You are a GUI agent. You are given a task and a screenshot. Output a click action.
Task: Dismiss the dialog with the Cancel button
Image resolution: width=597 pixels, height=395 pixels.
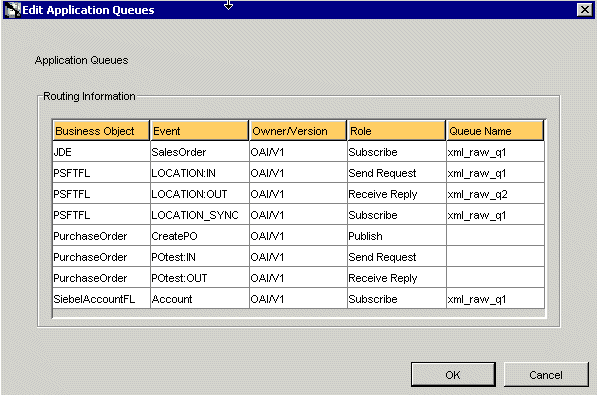coord(546,375)
